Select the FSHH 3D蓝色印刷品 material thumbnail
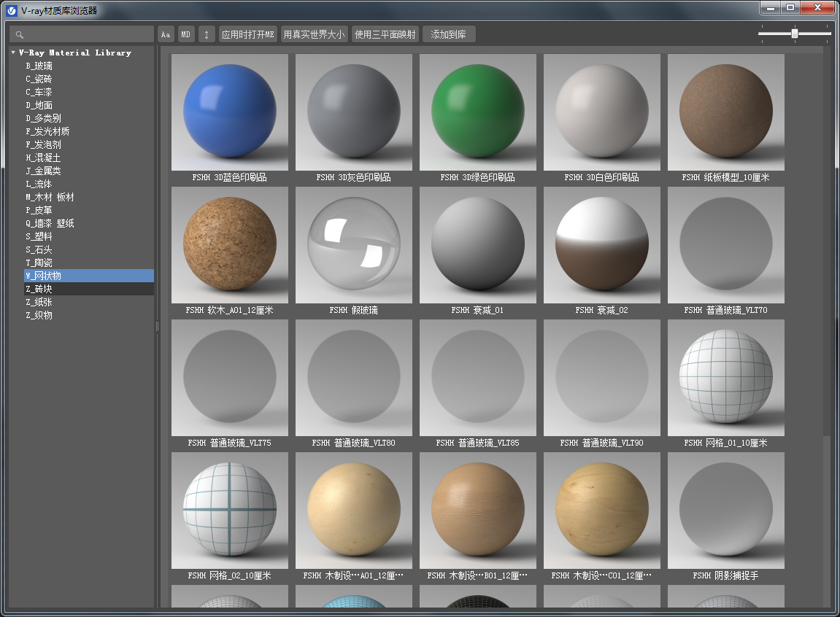 (x=230, y=112)
